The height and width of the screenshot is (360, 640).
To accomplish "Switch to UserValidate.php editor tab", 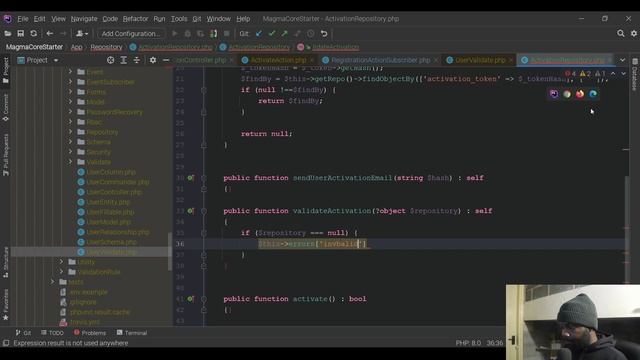I will click(480, 60).
